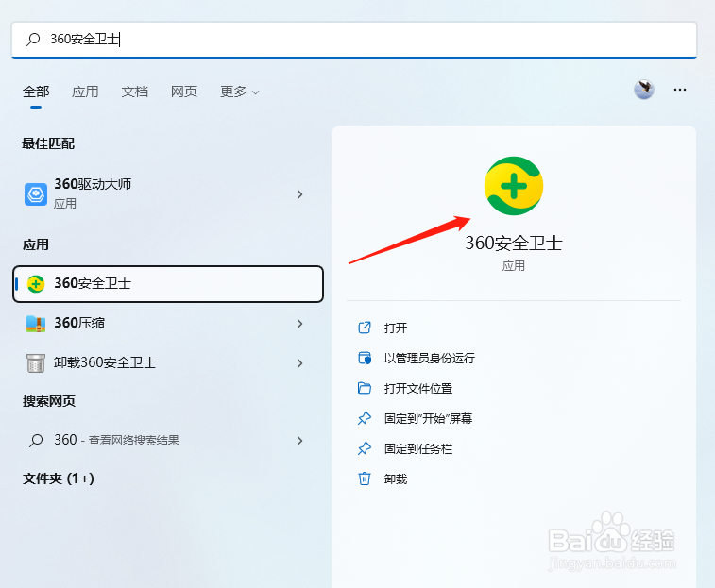Image resolution: width=715 pixels, height=588 pixels.
Task: Click the 360安全卫士 list icon
Action: 36,284
